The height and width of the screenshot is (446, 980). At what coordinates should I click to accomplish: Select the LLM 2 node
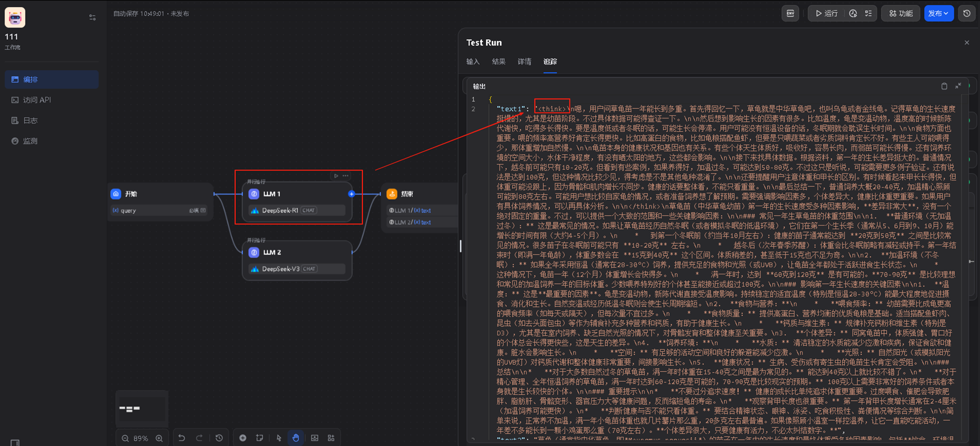pos(297,261)
